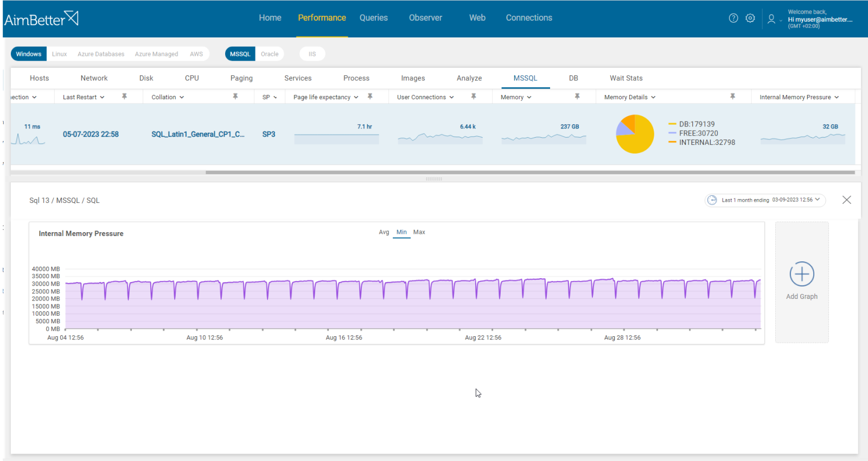
Task: Click the FREE:30720 legend entry
Action: point(693,133)
